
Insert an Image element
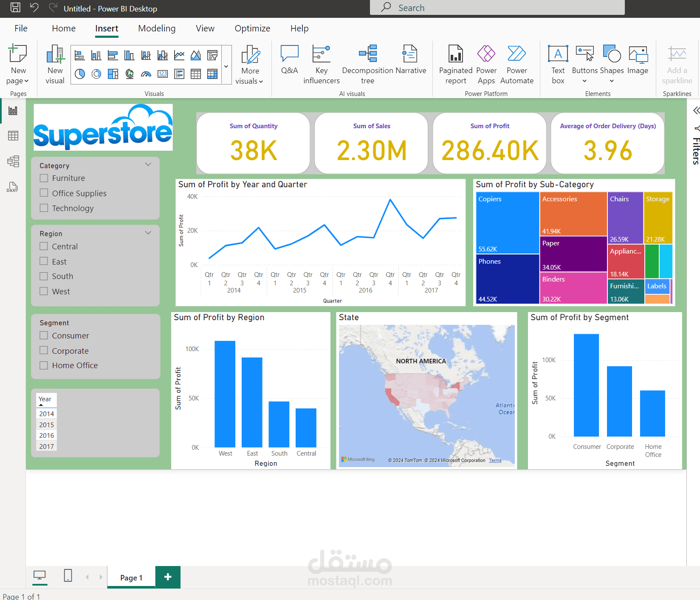point(638,59)
